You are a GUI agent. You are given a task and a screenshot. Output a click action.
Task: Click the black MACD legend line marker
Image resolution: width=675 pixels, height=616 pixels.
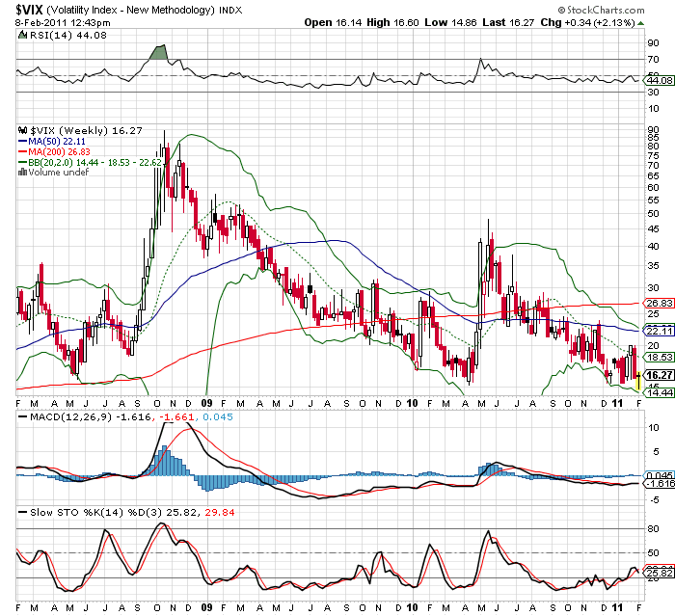tap(22, 416)
